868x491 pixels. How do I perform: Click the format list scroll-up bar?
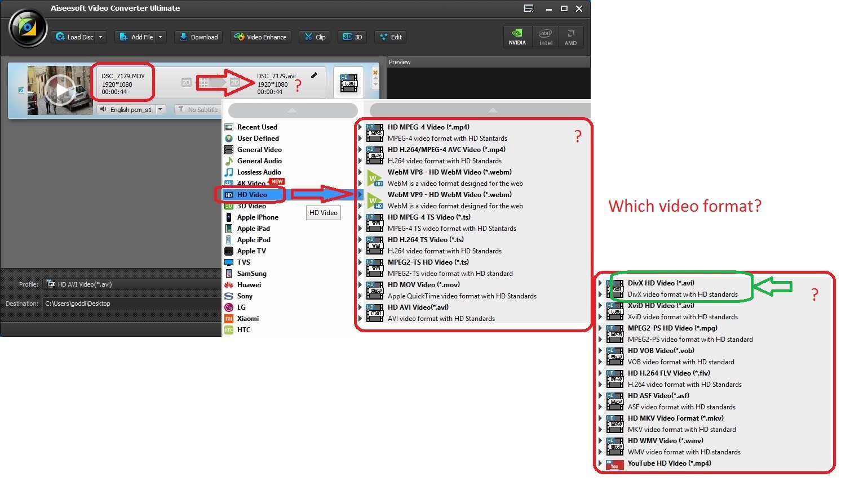coord(480,110)
